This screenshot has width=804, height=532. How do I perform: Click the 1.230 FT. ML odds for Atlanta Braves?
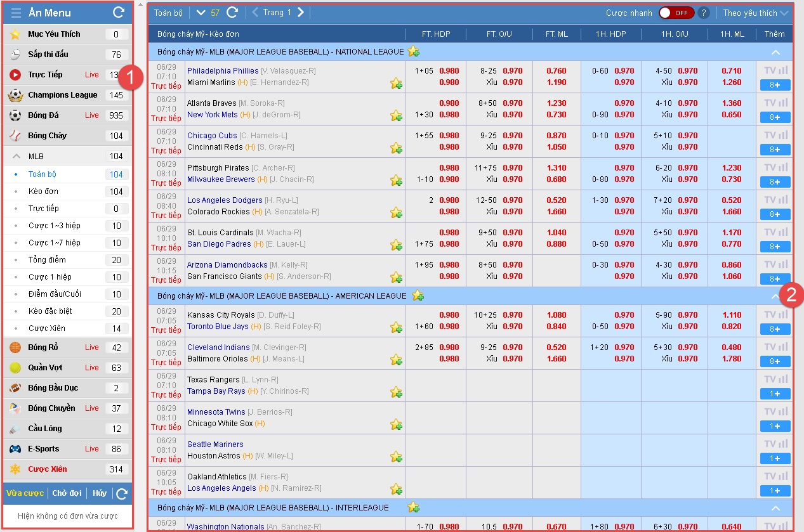tap(556, 103)
